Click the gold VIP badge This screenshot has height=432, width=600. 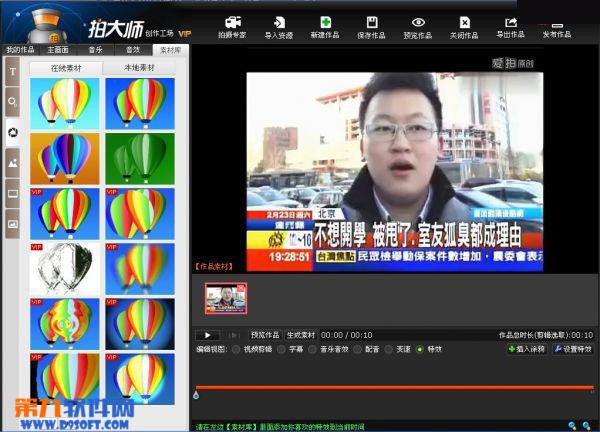pyautogui.click(x=184, y=34)
